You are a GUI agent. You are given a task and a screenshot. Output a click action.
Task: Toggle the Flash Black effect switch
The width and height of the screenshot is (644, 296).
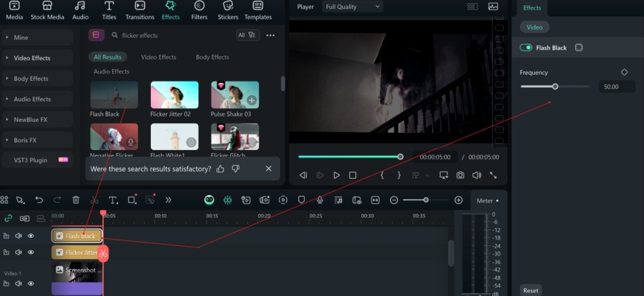pos(526,48)
